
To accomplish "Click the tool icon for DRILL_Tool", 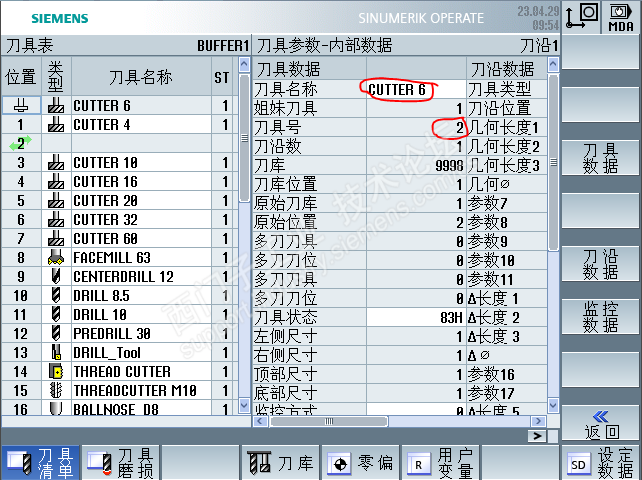I will tap(56, 352).
